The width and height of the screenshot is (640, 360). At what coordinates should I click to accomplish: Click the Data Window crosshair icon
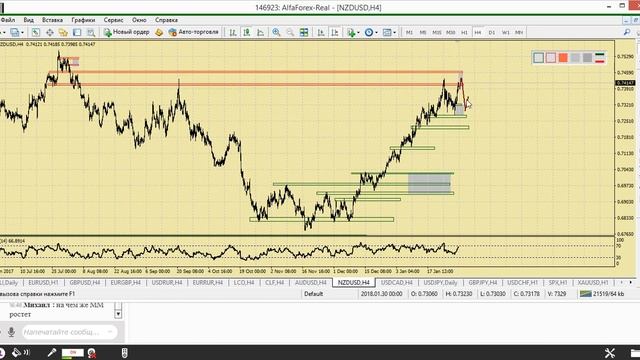click(49, 32)
